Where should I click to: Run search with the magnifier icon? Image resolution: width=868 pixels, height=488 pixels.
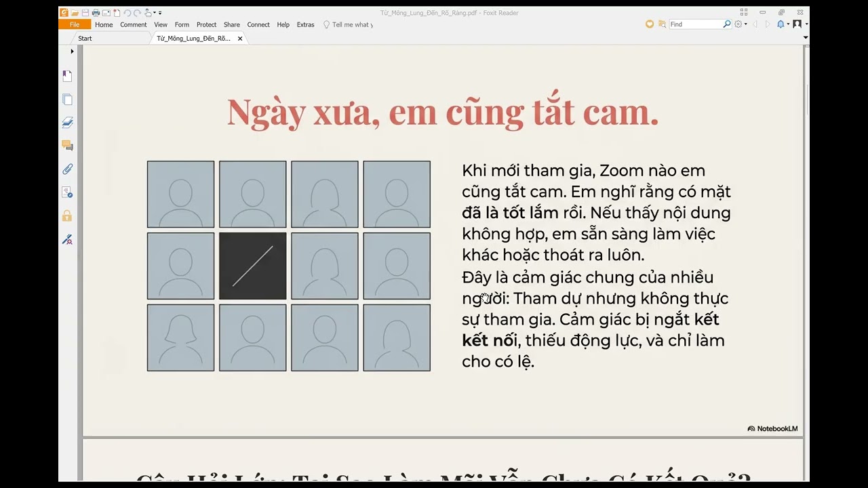click(727, 24)
